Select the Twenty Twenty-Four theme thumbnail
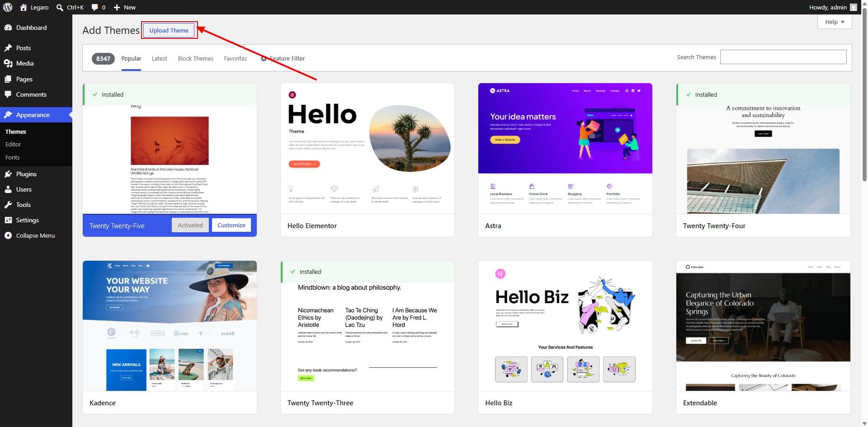Viewport: 868px width, 427px height. point(763,149)
